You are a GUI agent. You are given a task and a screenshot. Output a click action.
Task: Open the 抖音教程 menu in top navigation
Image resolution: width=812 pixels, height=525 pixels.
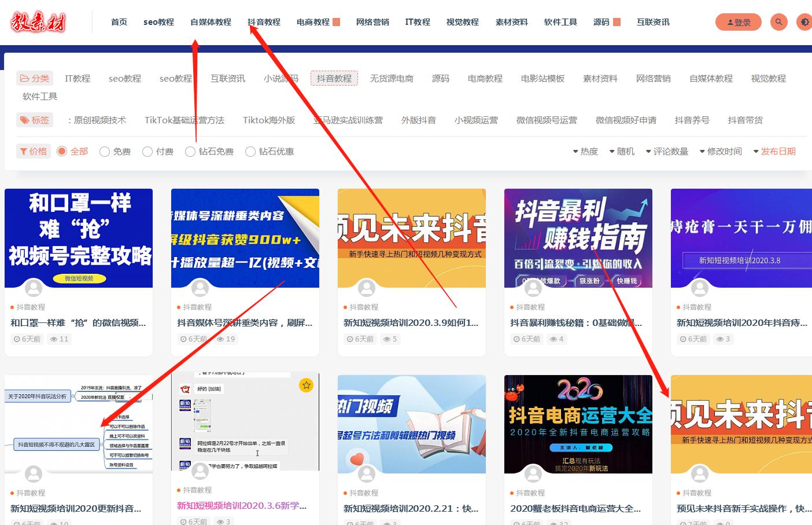263,22
